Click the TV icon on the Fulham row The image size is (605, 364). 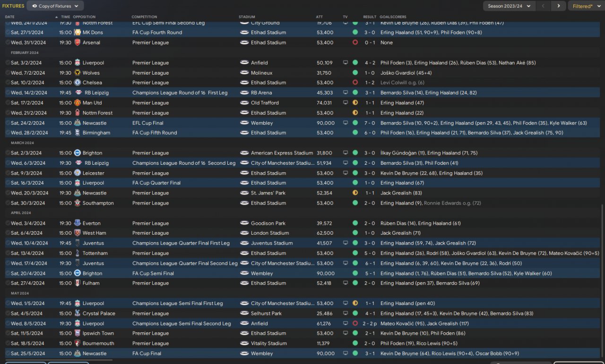[x=346, y=283]
